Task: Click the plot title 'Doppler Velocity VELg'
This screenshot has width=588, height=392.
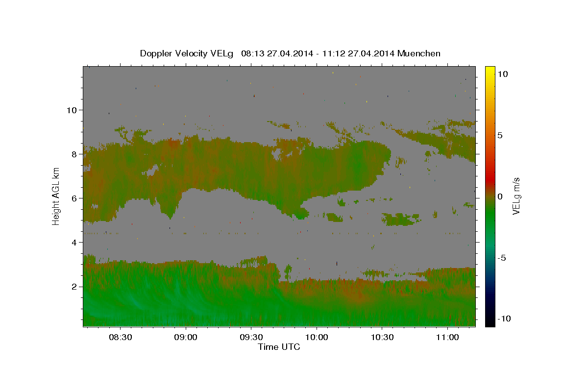Action: (x=188, y=53)
